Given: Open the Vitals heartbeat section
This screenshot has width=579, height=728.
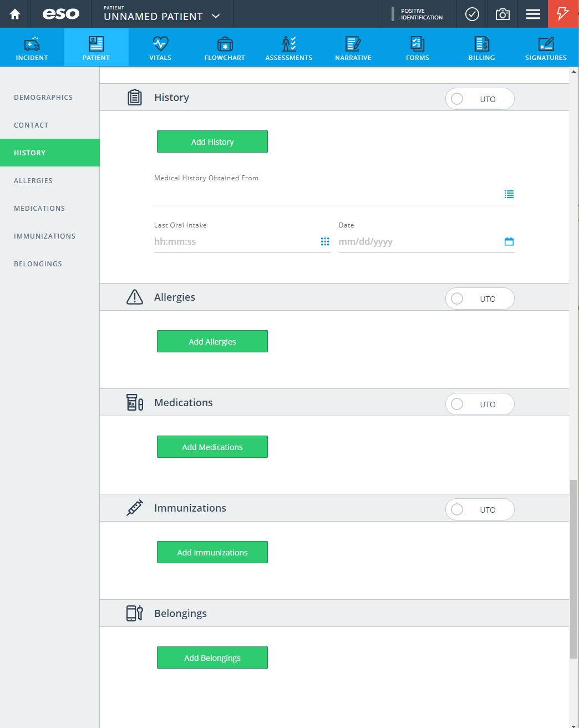Looking at the screenshot, I should tap(160, 48).
